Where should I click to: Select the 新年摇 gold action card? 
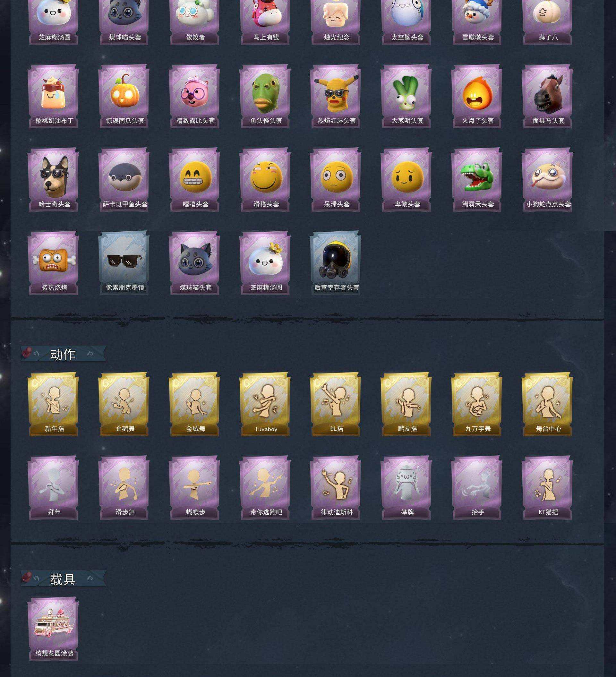[53, 404]
